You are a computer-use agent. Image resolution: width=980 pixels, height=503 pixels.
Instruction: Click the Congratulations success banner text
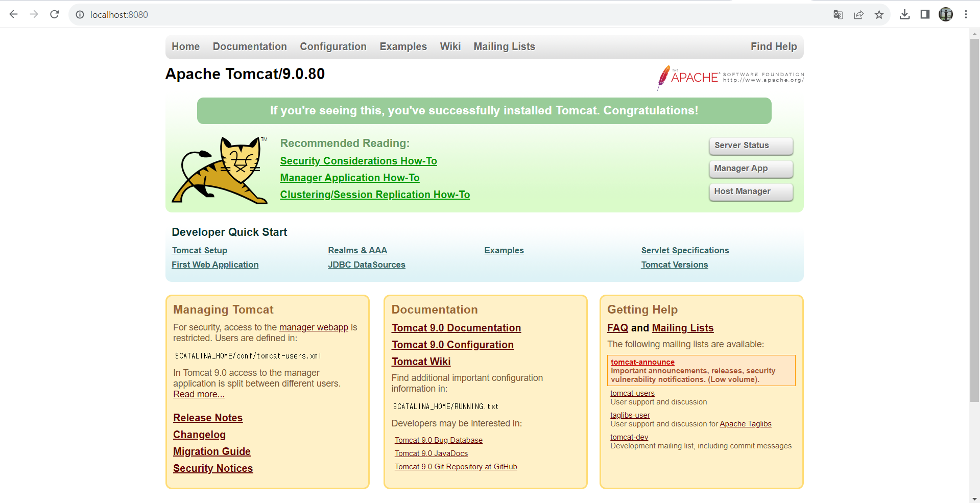(x=484, y=111)
